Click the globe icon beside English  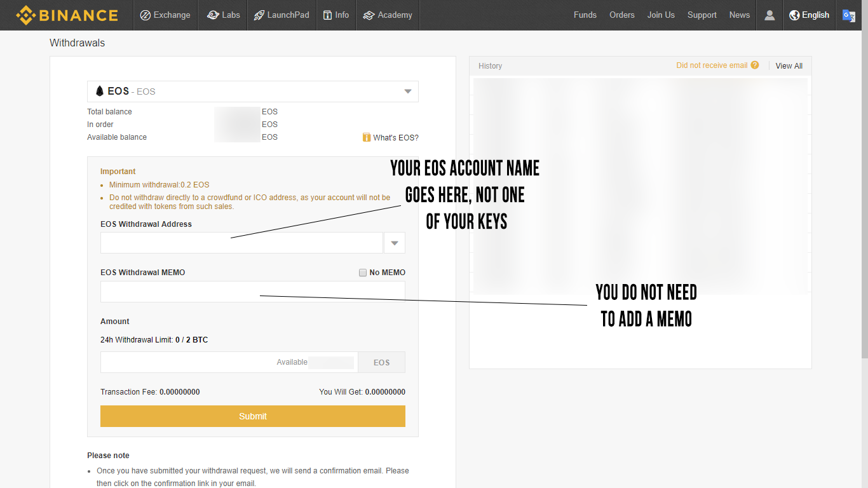coord(794,15)
